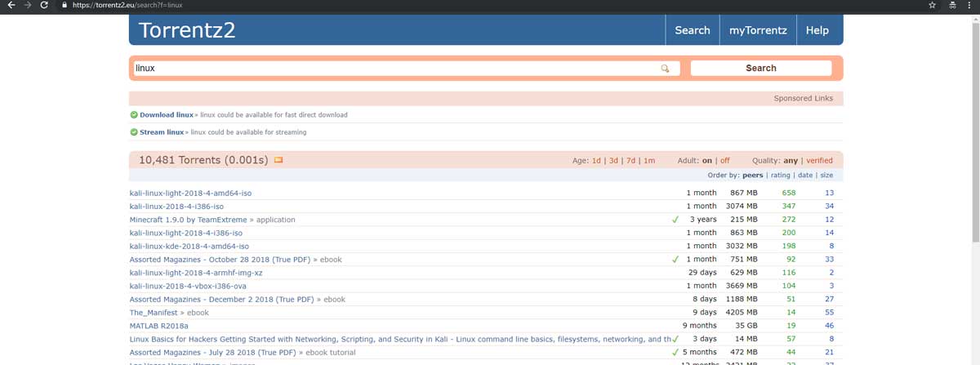Viewport: 980px width, 365px height.
Task: Bookmark the page with the star icon
Action: [x=933, y=5]
